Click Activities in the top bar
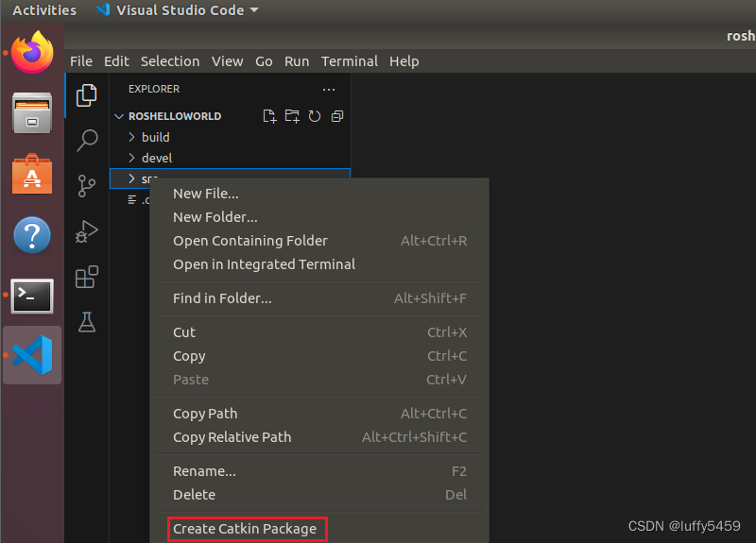This screenshot has width=756, height=543. pyautogui.click(x=44, y=10)
